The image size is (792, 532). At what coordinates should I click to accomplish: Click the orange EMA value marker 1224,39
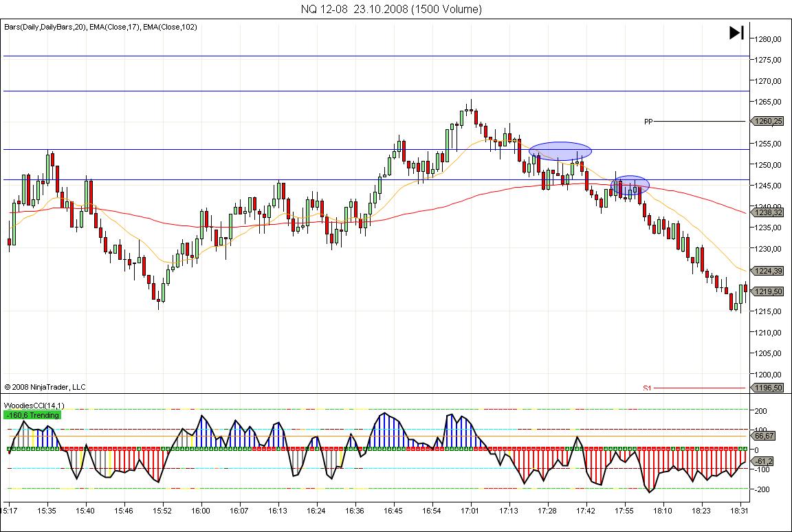click(768, 271)
